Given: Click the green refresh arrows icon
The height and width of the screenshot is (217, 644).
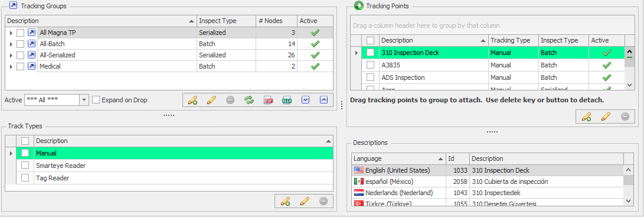Looking at the screenshot, I should [x=249, y=100].
